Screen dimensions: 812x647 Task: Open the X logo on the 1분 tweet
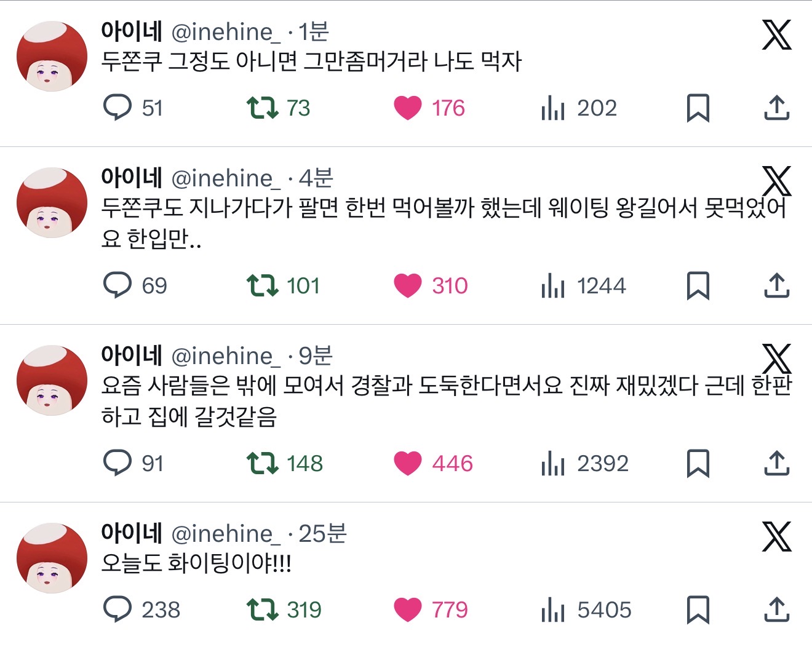[776, 34]
